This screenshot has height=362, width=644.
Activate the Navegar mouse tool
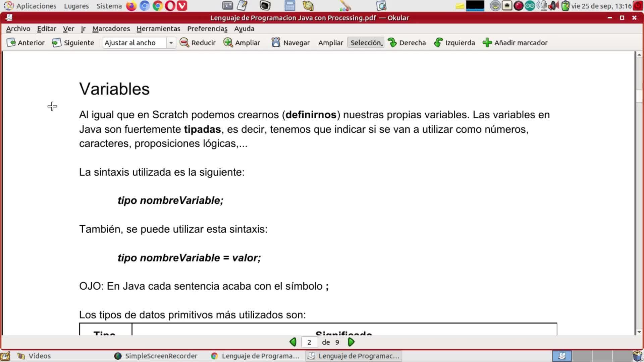[x=276, y=43]
